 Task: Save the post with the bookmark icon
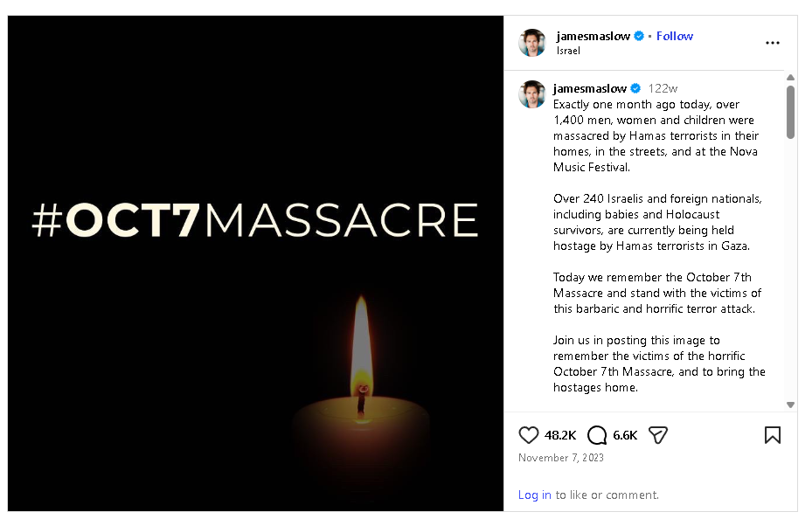(x=772, y=435)
